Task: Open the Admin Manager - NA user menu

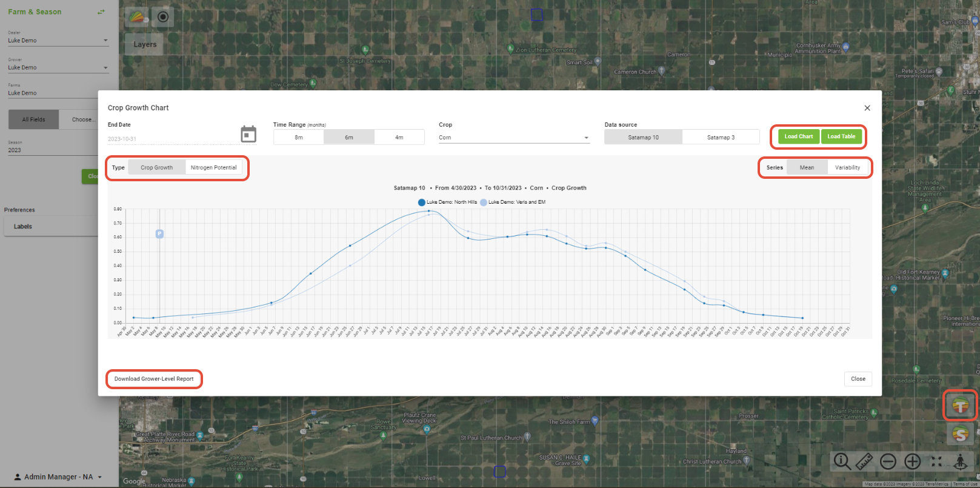Action: (x=58, y=477)
